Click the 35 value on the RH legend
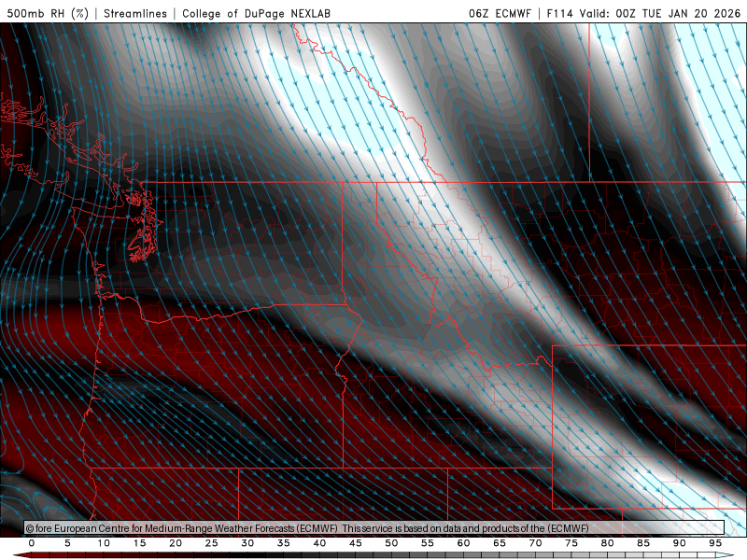The width and height of the screenshot is (747, 560). click(284, 543)
